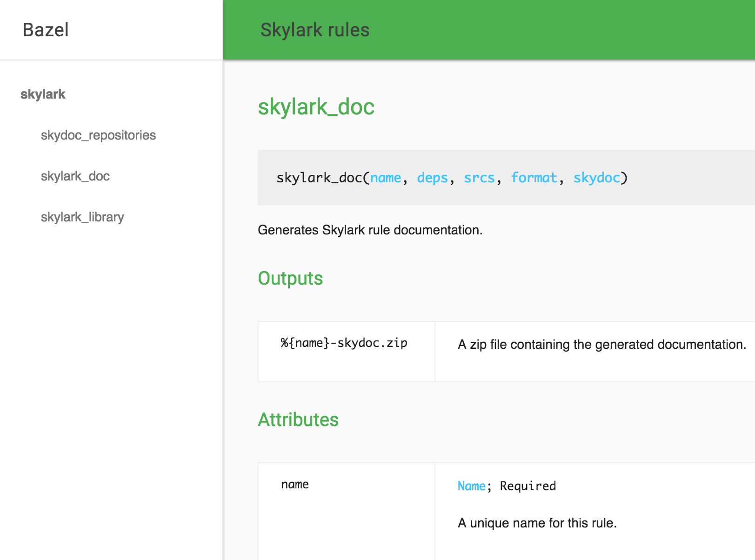Click the Skylark rules header title

315,30
